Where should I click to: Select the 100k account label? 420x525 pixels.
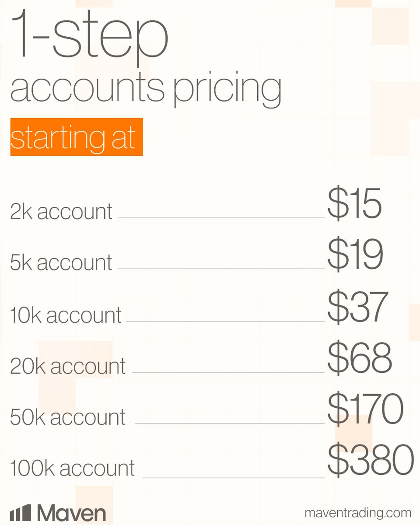pos(72,468)
